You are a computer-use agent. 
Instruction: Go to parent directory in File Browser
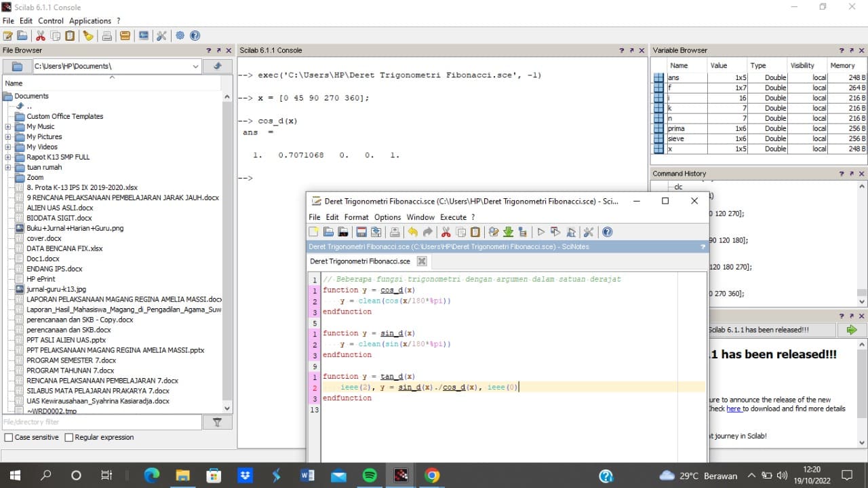pos(218,66)
